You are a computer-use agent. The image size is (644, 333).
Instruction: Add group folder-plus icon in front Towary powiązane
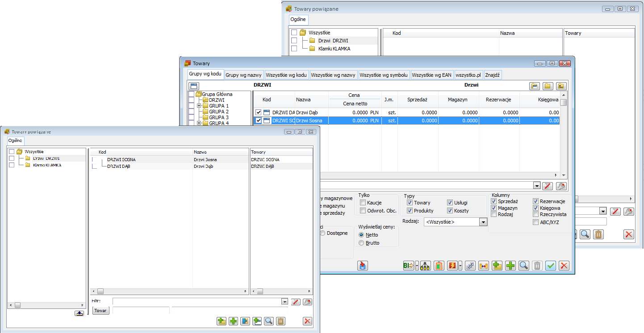point(221,321)
